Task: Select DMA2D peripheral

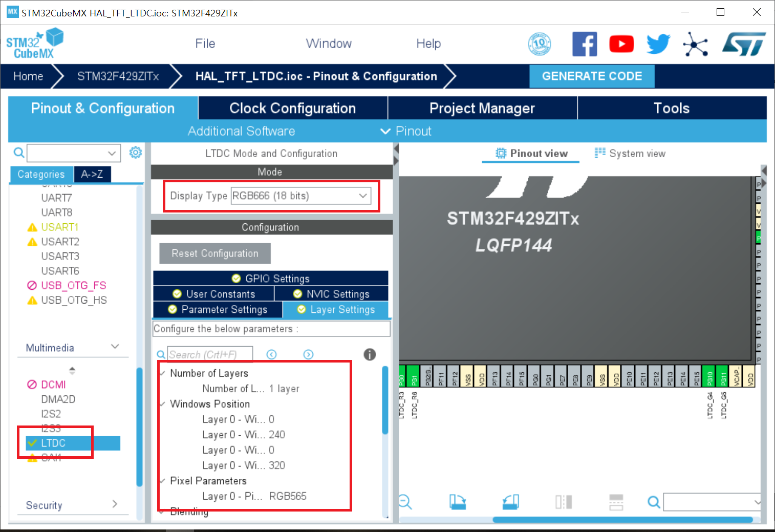Action: point(58,399)
